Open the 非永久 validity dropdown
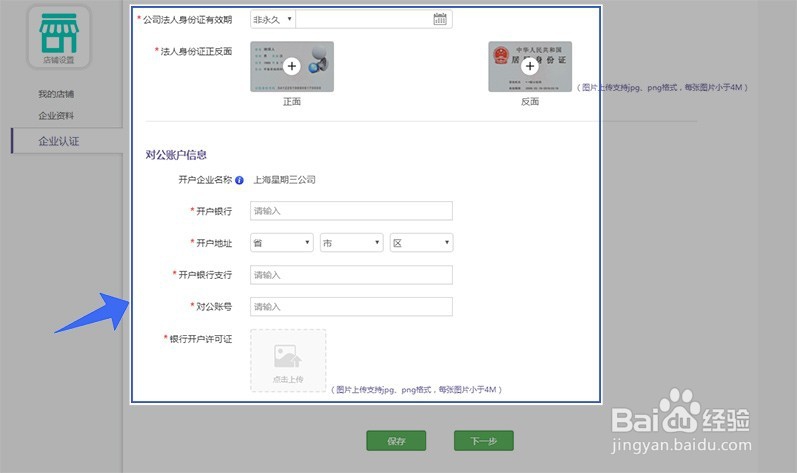 pos(273,19)
